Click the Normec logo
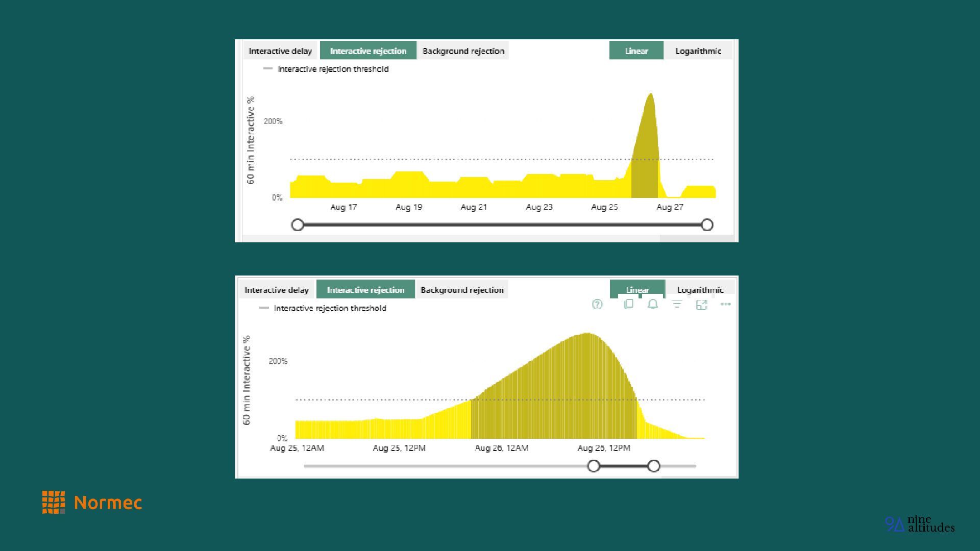Viewport: 980px width, 551px height. pos(92,503)
